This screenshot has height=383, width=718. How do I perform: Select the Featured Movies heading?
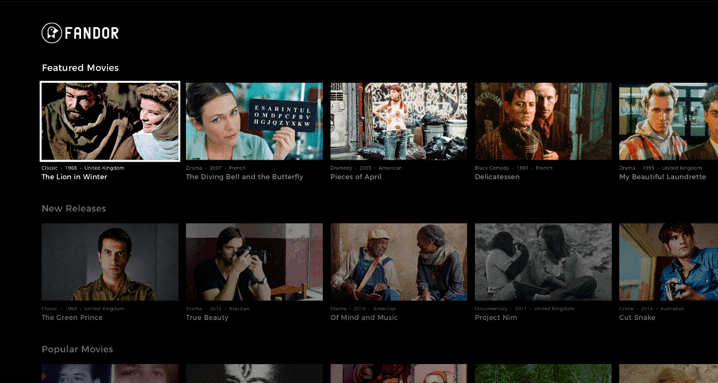pyautogui.click(x=80, y=68)
